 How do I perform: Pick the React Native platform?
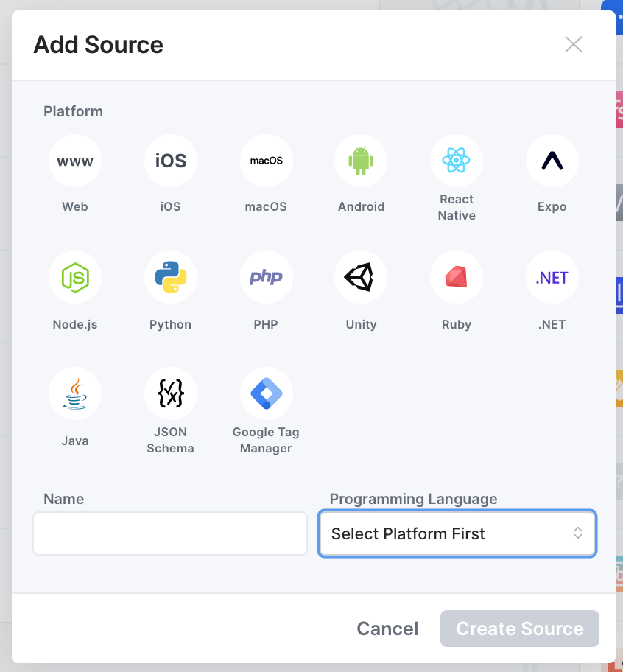[x=457, y=161]
